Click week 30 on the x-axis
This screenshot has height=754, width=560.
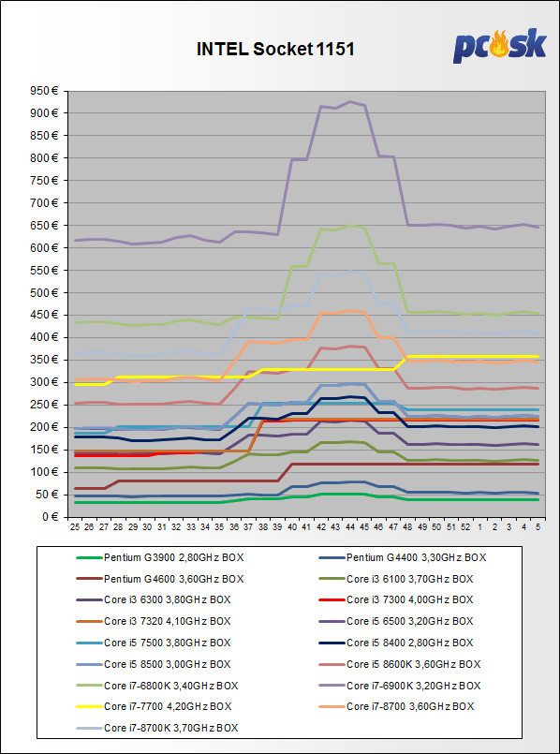pyautogui.click(x=148, y=527)
